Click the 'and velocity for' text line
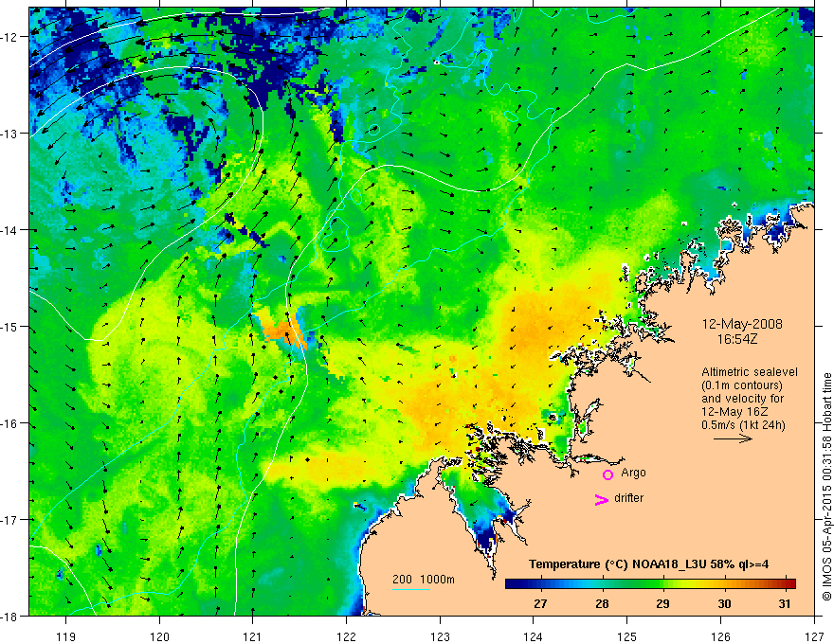Image resolution: width=834 pixels, height=644 pixels. pyautogui.click(x=742, y=399)
